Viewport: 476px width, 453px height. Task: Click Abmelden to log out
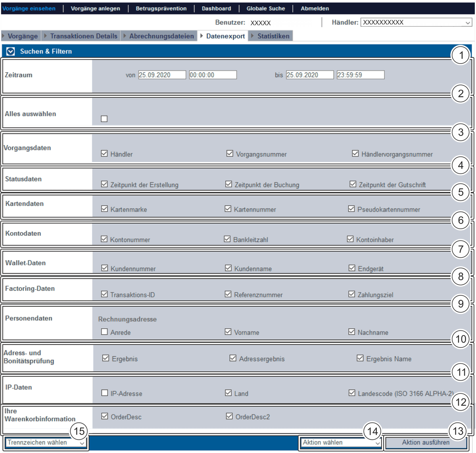point(315,8)
